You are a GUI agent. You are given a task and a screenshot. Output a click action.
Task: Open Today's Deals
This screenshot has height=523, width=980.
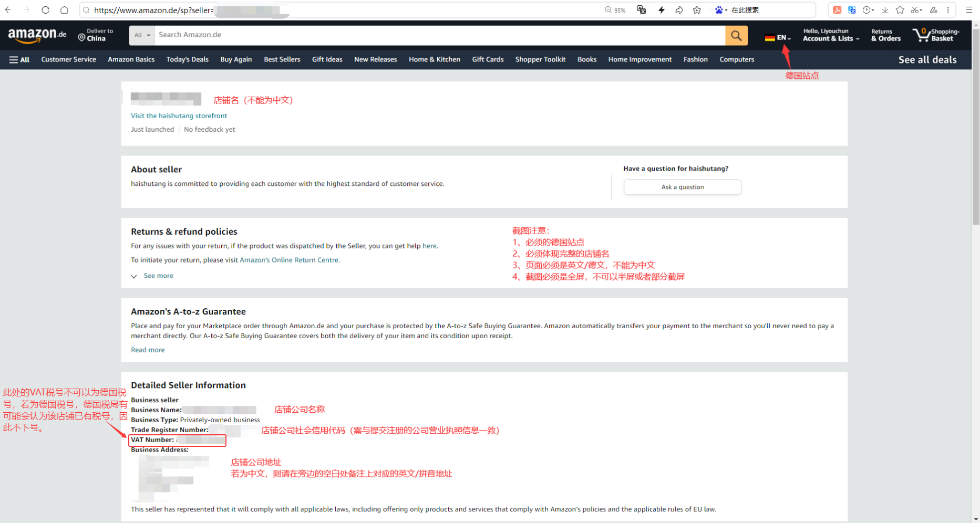[x=187, y=59]
